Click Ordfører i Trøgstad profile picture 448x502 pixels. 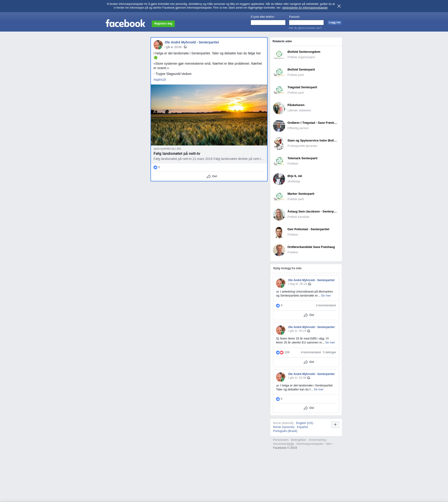279,126
